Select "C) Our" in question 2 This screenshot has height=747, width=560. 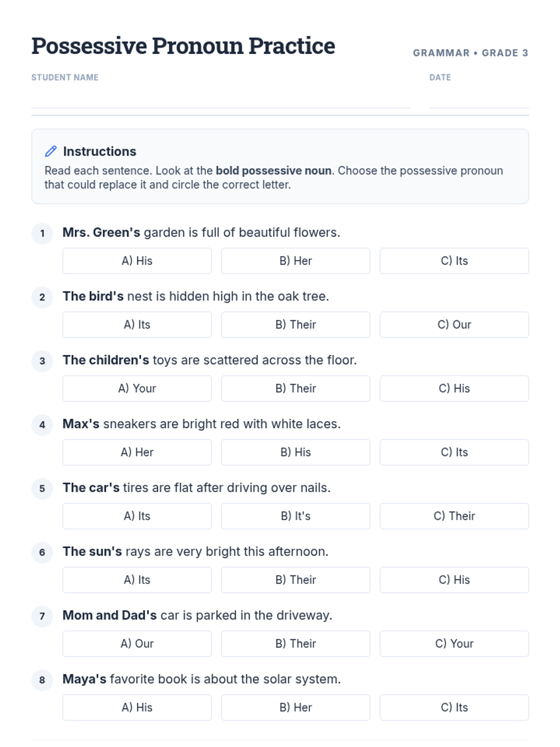coord(454,325)
